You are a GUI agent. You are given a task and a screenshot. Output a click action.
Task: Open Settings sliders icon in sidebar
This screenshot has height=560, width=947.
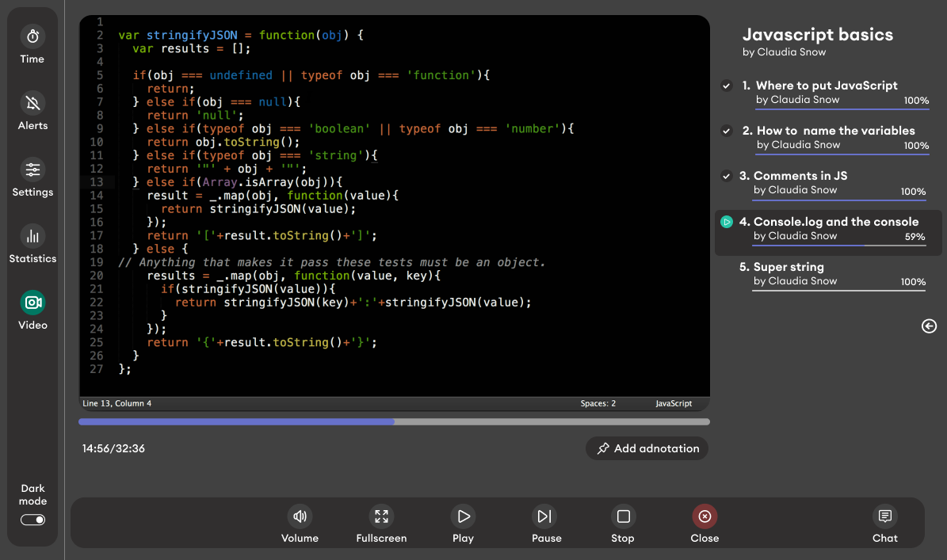[32, 170]
